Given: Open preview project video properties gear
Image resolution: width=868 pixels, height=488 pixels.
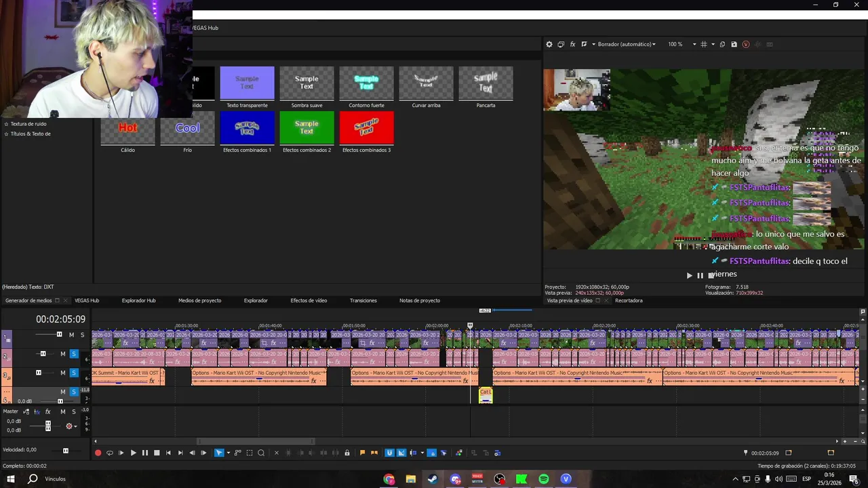Looking at the screenshot, I should pyautogui.click(x=549, y=44).
